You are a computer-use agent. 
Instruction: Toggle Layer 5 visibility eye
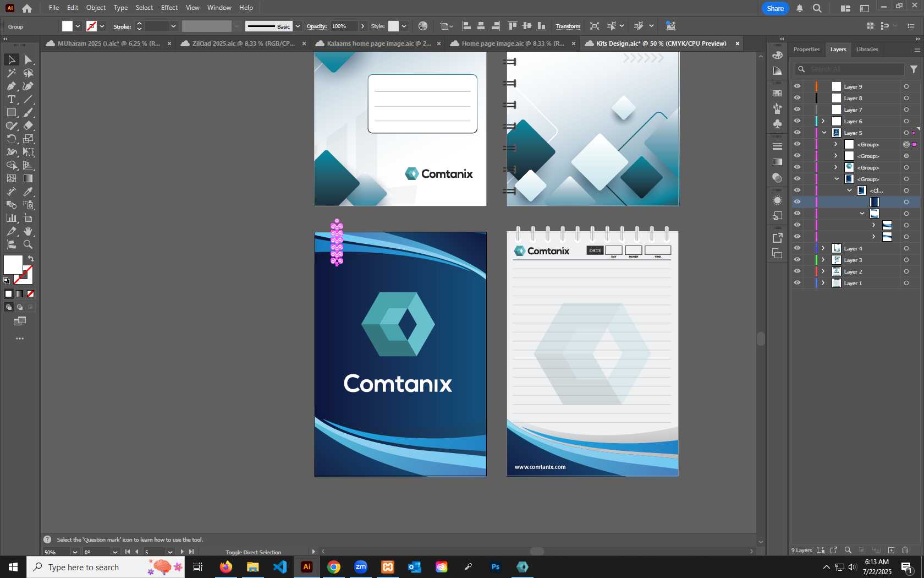click(797, 133)
